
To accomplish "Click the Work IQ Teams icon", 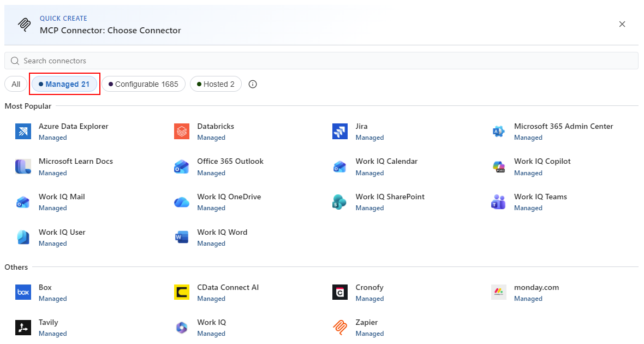I will click(x=499, y=202).
